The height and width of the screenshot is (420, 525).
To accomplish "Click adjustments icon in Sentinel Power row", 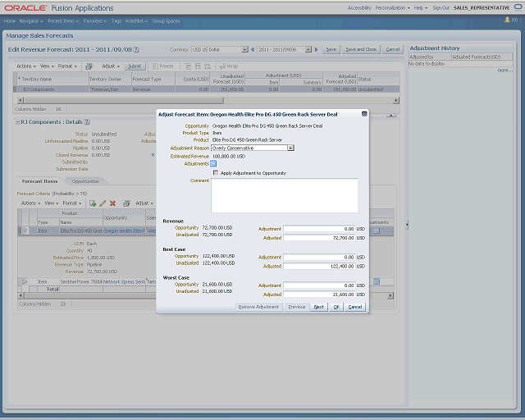I will [x=377, y=281].
